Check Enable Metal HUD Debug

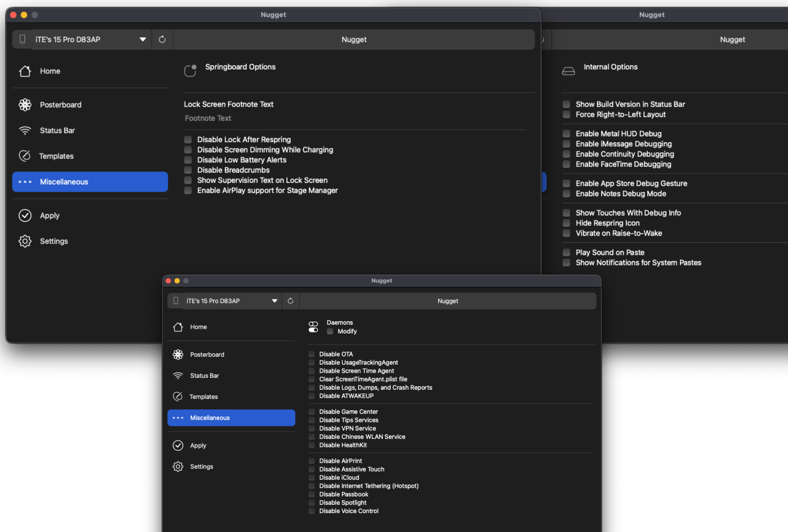point(566,134)
